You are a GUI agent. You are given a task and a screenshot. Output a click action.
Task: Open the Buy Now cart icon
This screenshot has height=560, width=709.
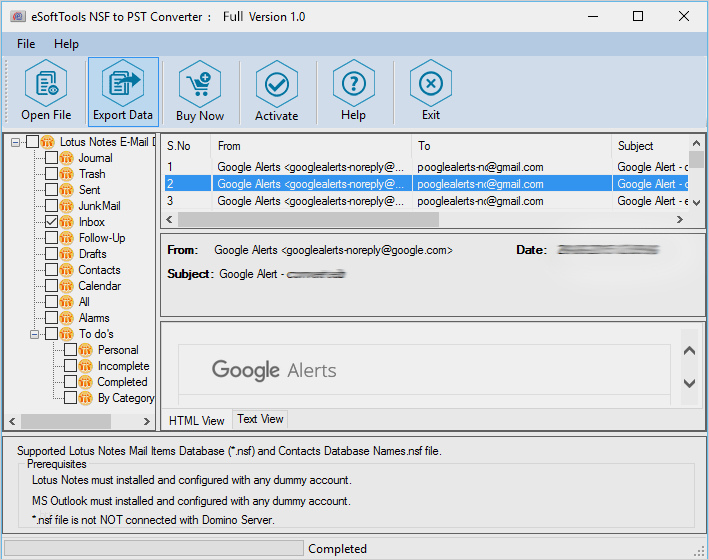(200, 85)
